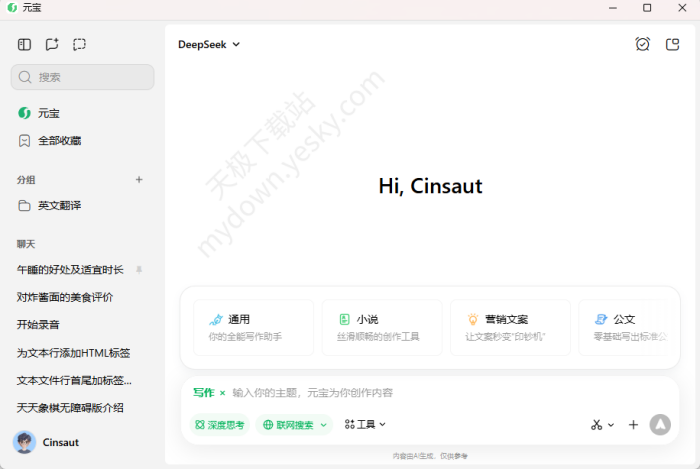Remove the 写作 mode tag via x
700x469 pixels.
tap(223, 393)
